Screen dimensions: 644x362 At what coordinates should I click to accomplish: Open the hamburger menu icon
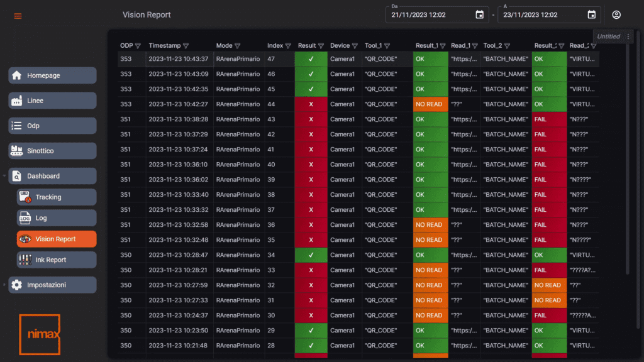coord(18,16)
